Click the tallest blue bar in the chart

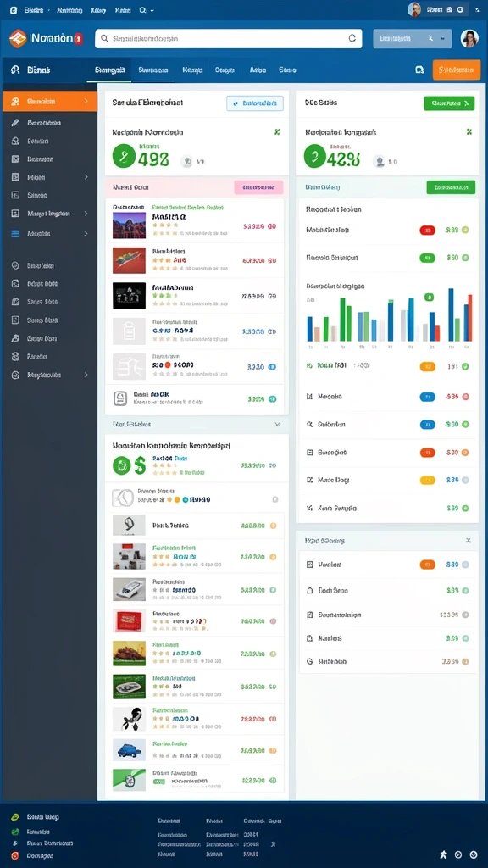451,314
